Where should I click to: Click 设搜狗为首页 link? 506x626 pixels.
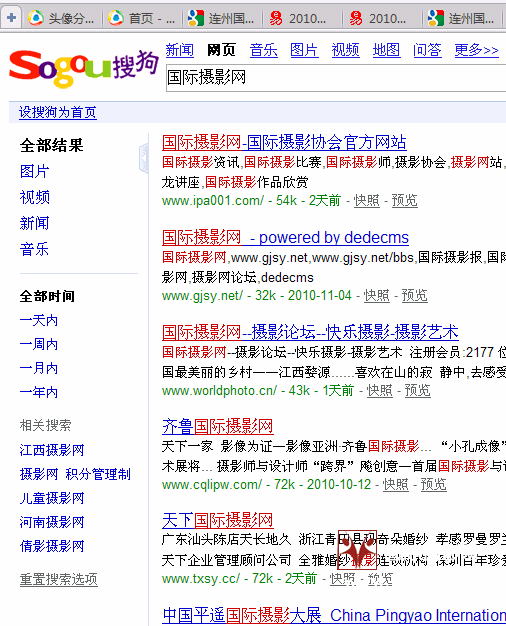tap(58, 112)
